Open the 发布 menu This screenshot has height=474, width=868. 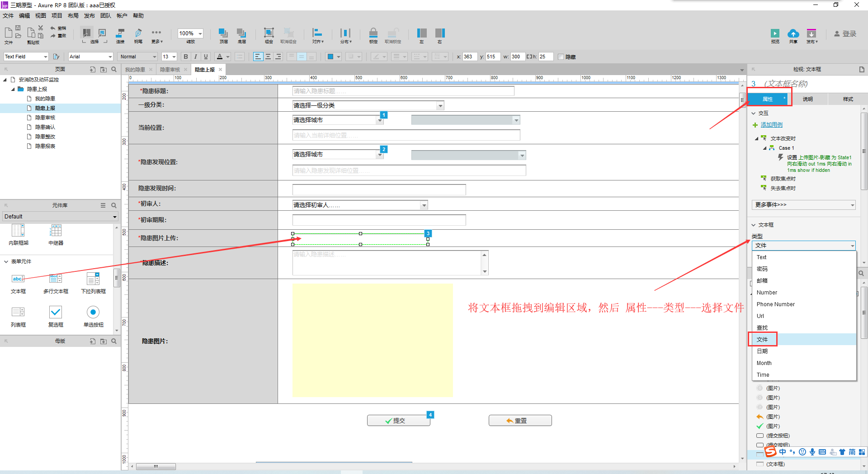click(89, 15)
